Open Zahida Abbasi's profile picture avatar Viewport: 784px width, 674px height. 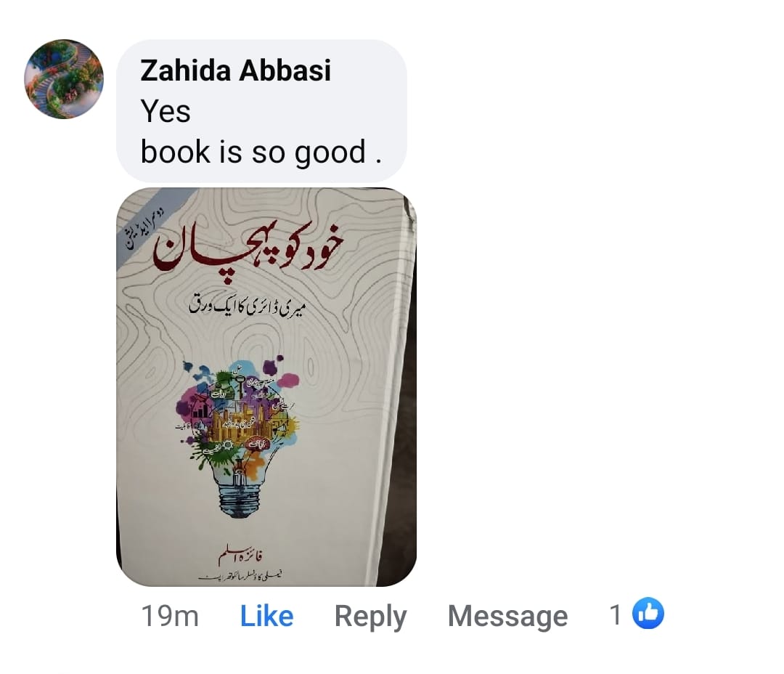(x=63, y=79)
